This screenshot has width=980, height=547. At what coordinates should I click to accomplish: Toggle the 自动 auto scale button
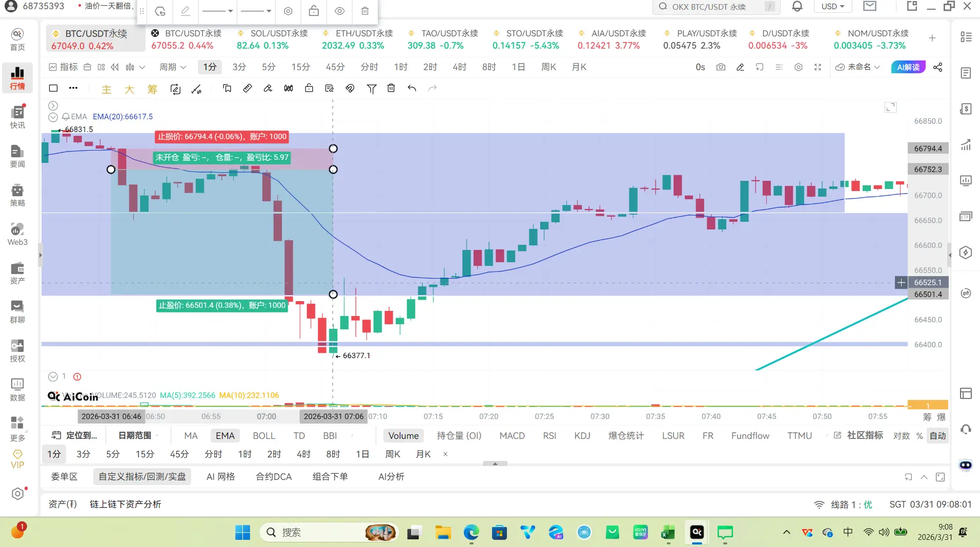[937, 435]
